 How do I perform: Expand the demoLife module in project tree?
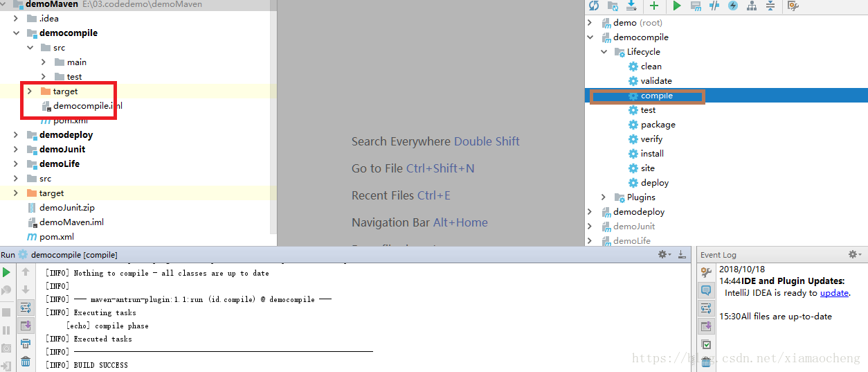16,164
